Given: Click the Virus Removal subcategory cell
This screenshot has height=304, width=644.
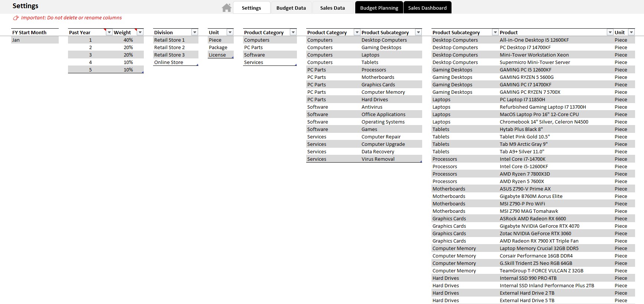Looking at the screenshot, I should click(x=390, y=159).
